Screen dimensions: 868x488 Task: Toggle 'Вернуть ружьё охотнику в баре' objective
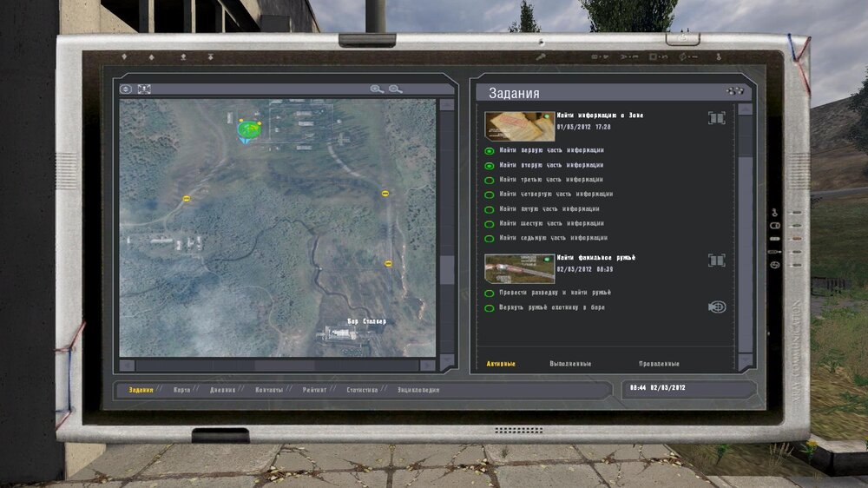click(x=490, y=308)
